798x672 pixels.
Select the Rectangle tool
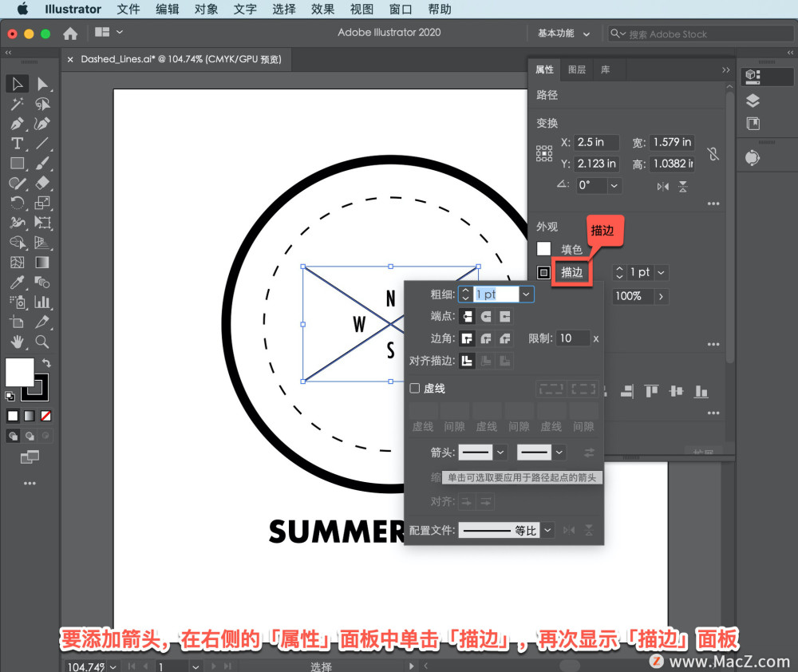[x=18, y=164]
